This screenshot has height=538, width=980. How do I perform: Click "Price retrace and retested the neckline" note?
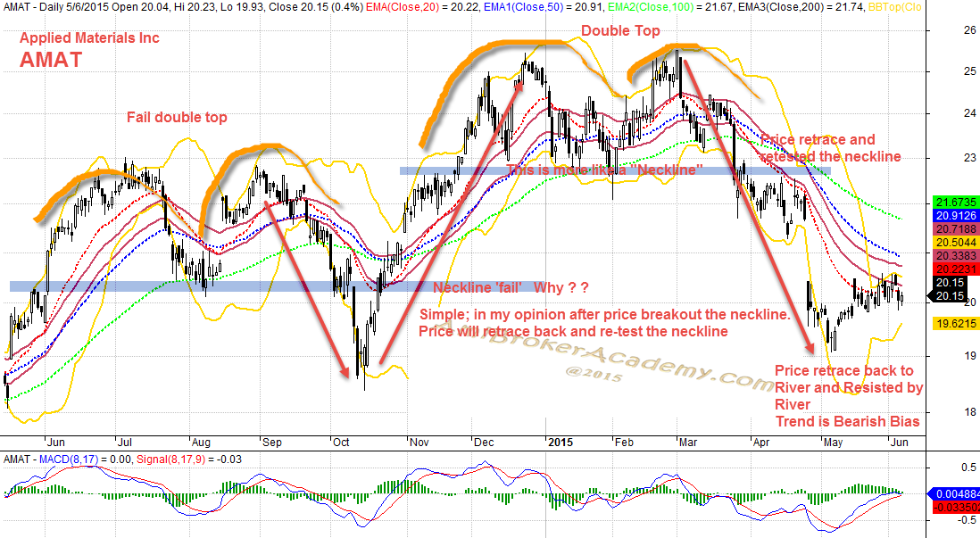coord(831,148)
